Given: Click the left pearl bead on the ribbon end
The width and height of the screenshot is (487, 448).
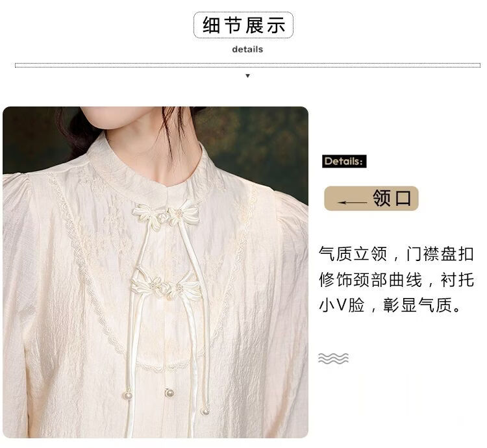Looking at the screenshot, I should coord(128,396).
